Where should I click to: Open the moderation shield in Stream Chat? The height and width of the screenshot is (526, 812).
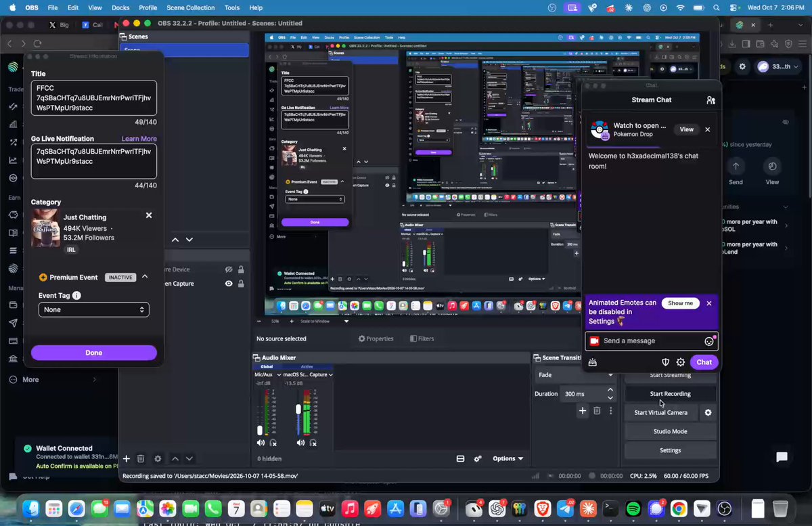(x=666, y=362)
